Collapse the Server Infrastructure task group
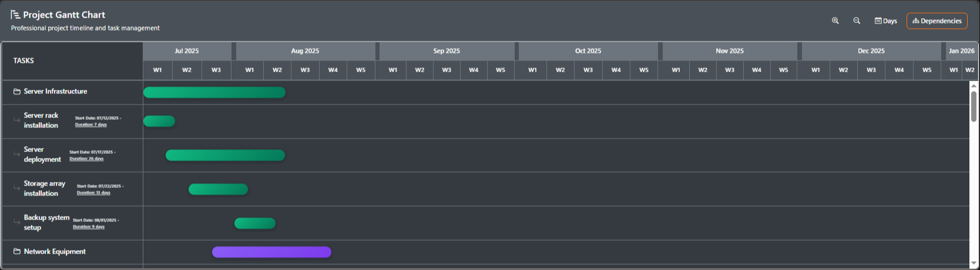This screenshot has width=980, height=270. click(x=55, y=92)
